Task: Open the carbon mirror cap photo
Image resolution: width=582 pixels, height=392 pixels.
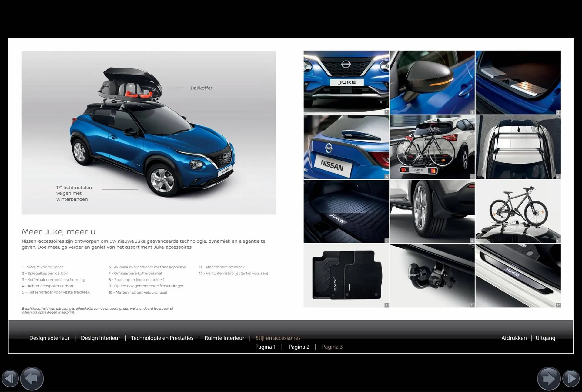Action: 432,82
